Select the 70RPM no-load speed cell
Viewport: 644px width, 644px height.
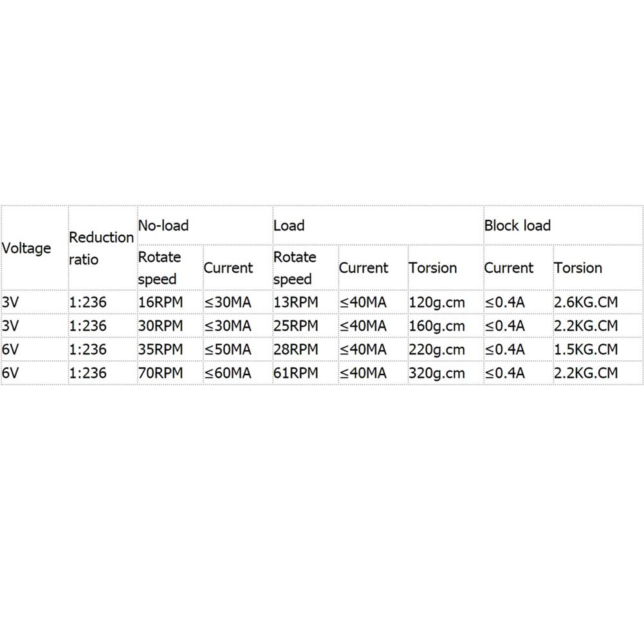click(x=170, y=373)
